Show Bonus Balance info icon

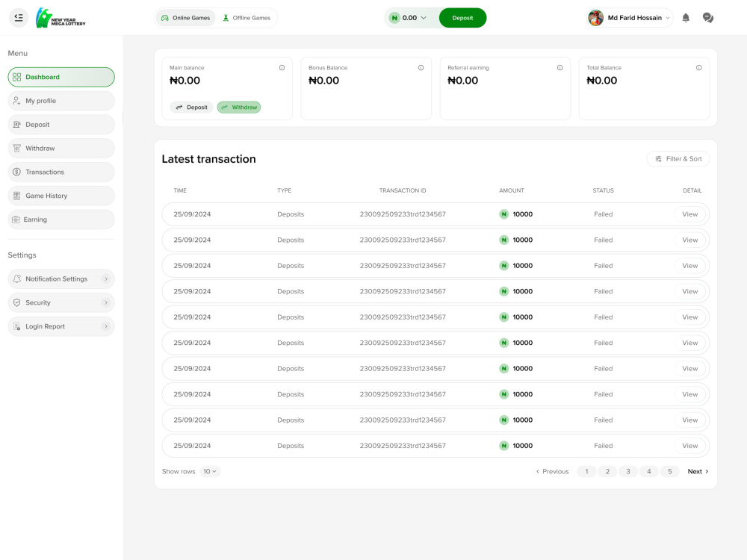pyautogui.click(x=421, y=68)
